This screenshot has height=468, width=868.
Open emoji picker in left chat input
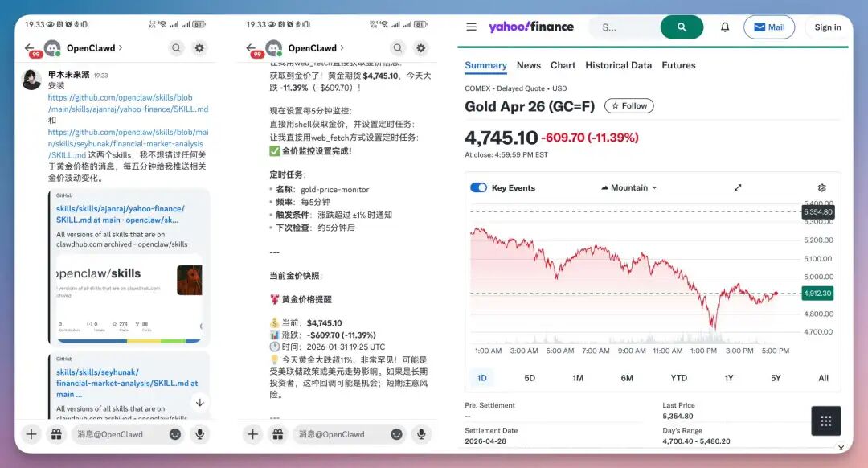175,434
